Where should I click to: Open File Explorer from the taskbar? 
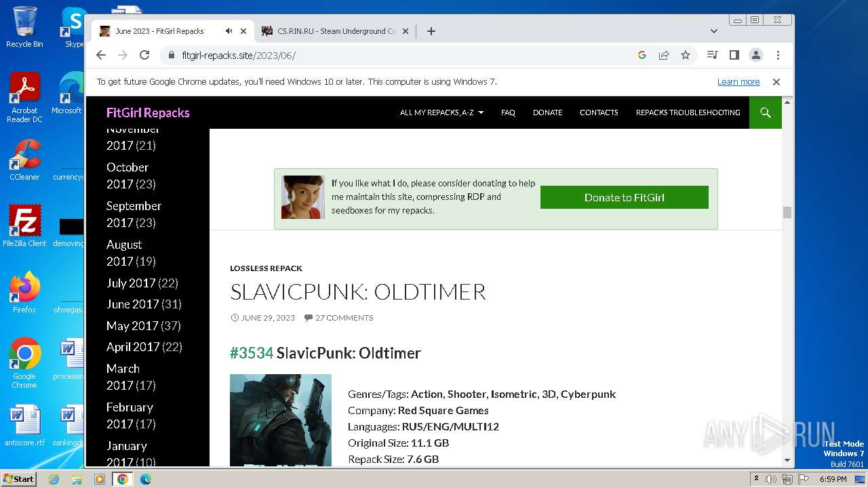(77, 479)
